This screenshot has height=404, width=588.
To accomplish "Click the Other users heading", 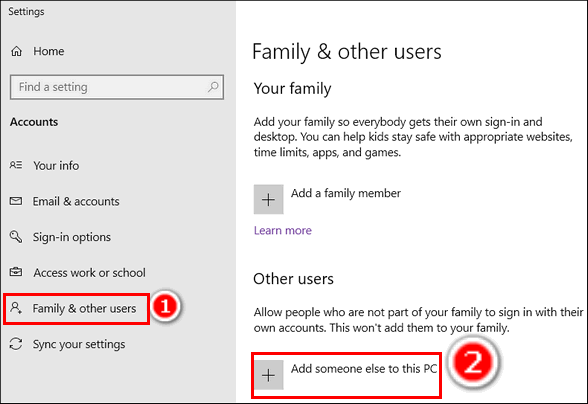I will pos(293,279).
